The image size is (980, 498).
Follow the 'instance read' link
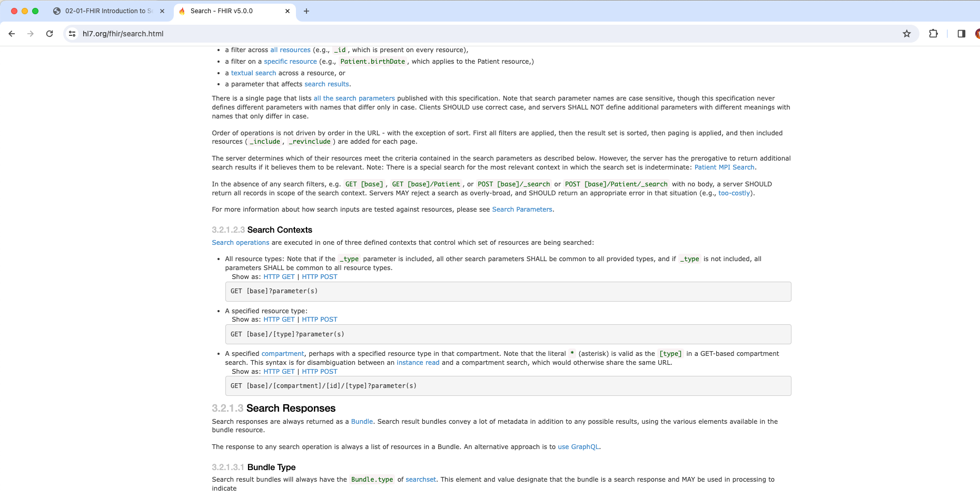(x=418, y=363)
